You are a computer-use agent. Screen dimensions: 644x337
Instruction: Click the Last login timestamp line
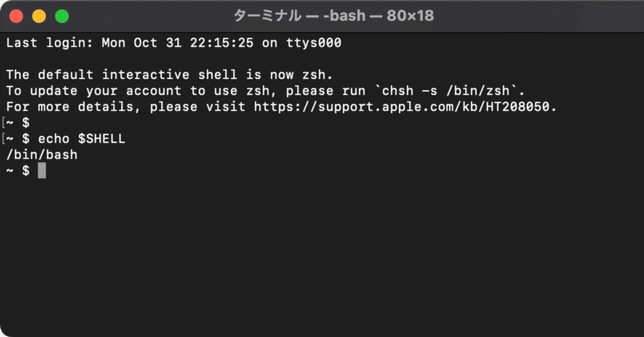(x=174, y=43)
